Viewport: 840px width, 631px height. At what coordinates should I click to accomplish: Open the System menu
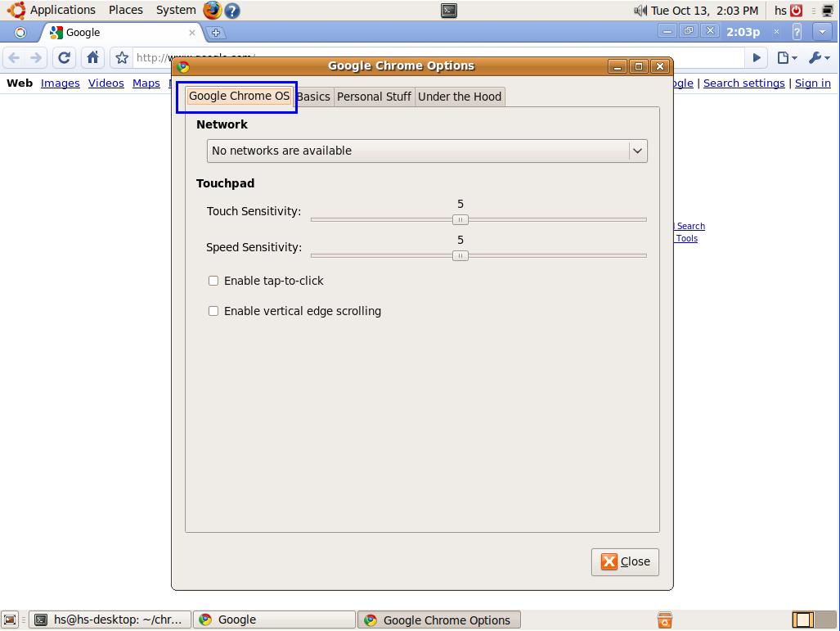(x=176, y=10)
